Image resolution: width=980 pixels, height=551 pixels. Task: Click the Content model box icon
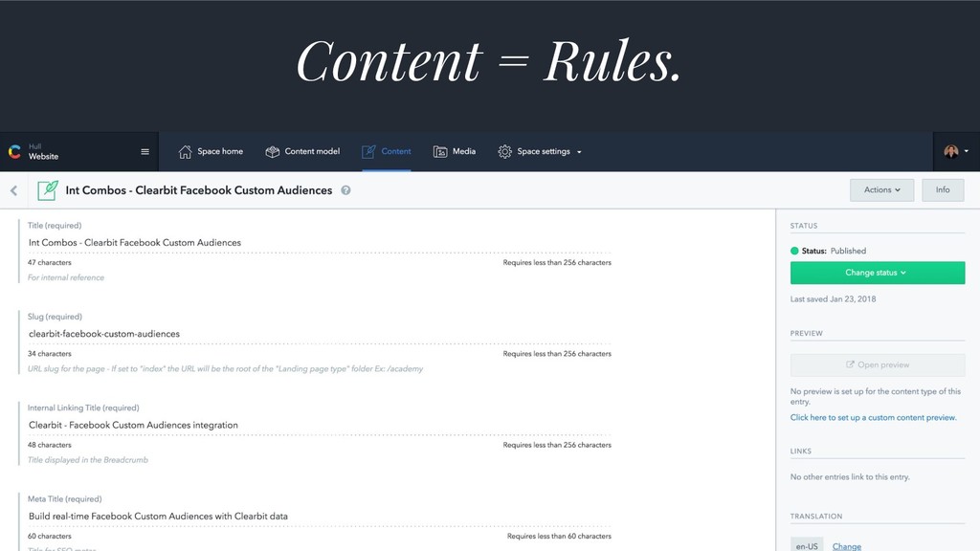(x=273, y=152)
